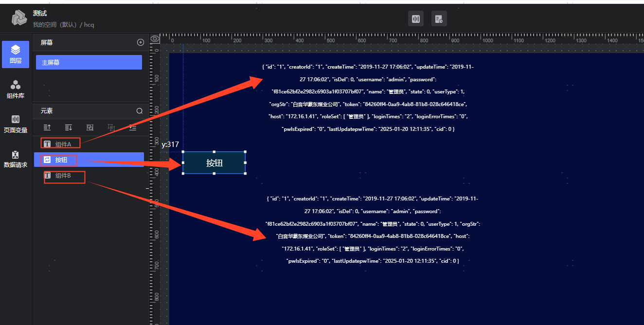Click the send-layer-down icon in 元素 toolbar
Image resolution: width=644 pixels, height=325 pixels.
69,127
